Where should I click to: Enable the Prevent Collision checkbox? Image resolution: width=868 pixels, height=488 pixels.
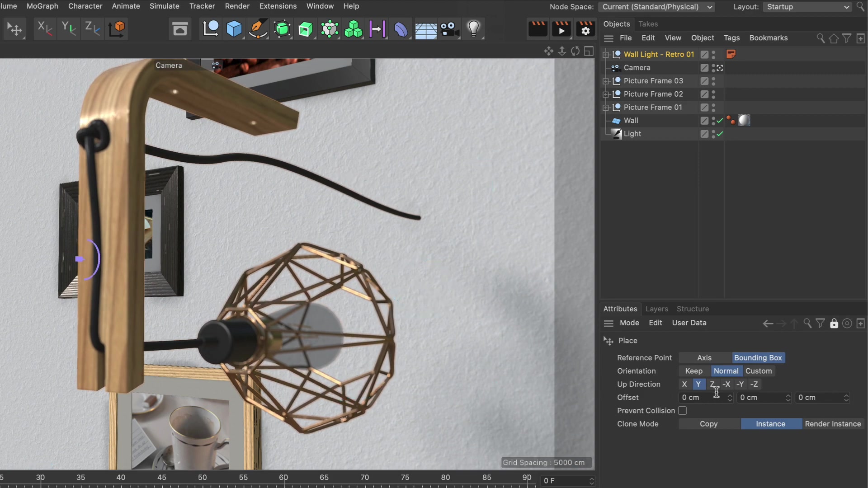(683, 410)
